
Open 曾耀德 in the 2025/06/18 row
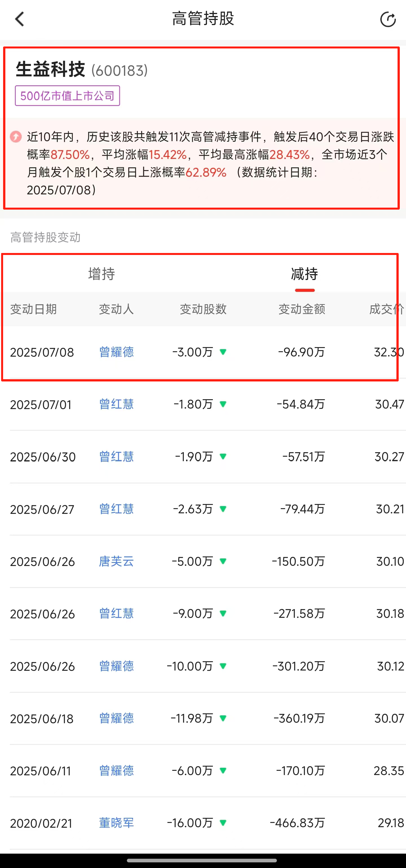[116, 718]
